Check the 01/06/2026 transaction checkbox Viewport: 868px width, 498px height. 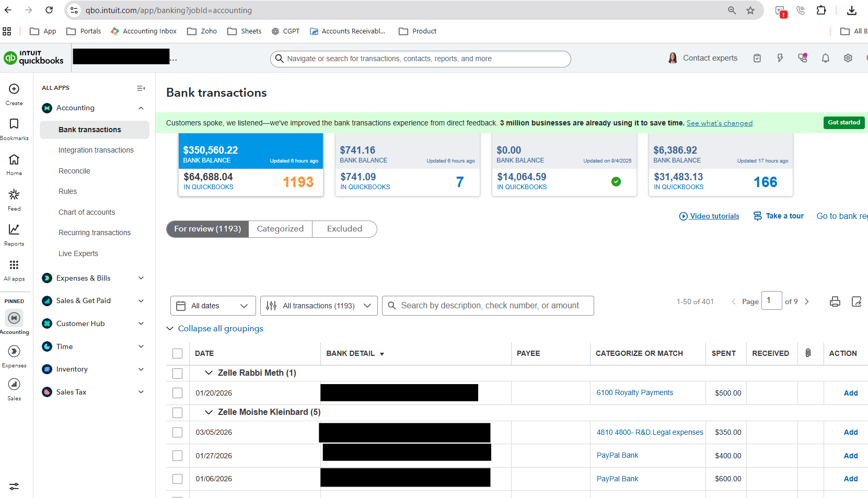[x=178, y=479]
